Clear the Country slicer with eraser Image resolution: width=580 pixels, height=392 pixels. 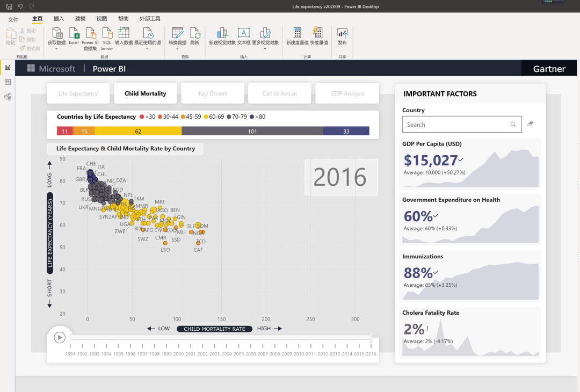pos(530,124)
